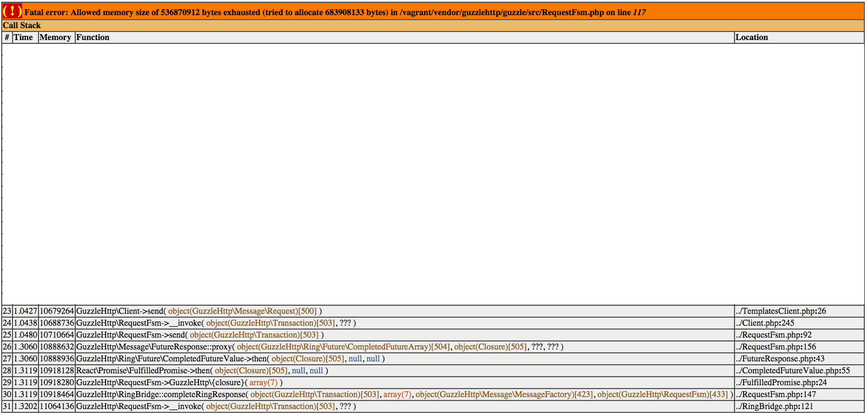Viewport: 868px width, 415px height.
Task: Select memory value 10918464
Action: [x=57, y=394]
